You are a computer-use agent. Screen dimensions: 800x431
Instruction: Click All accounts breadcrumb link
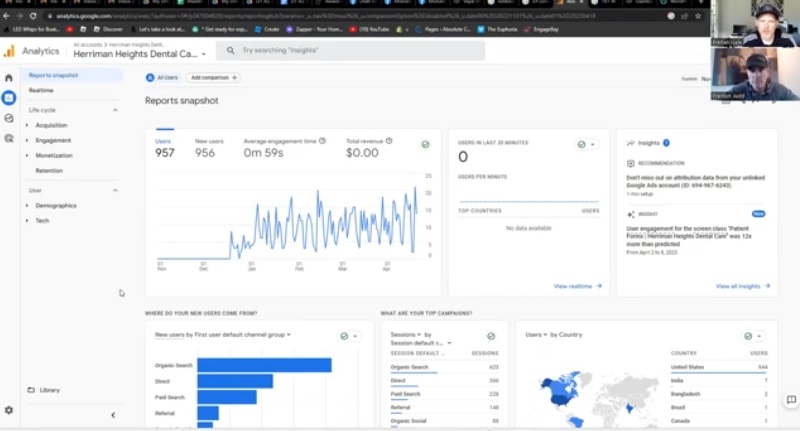tap(87, 45)
